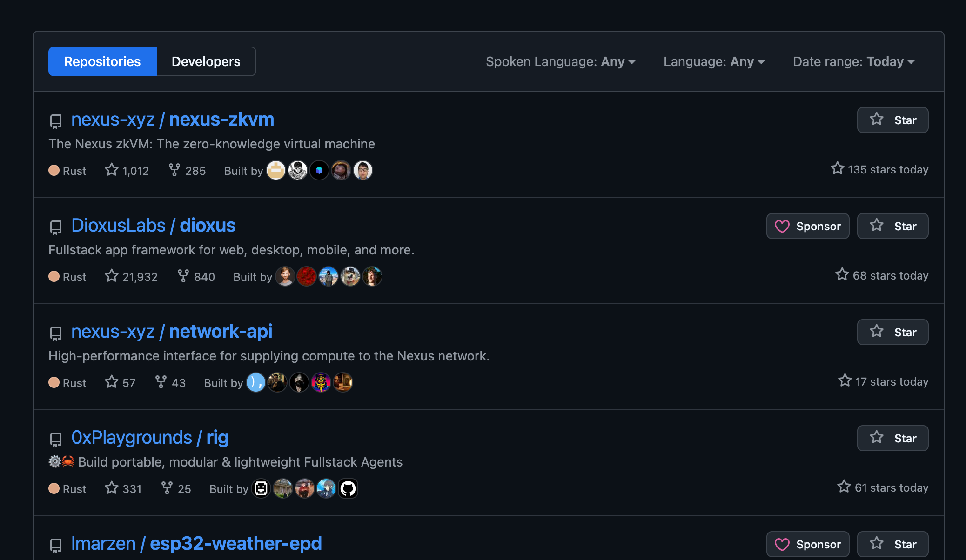Click the repo icon beside rig title
Screen dimensions: 966x560
click(x=56, y=440)
